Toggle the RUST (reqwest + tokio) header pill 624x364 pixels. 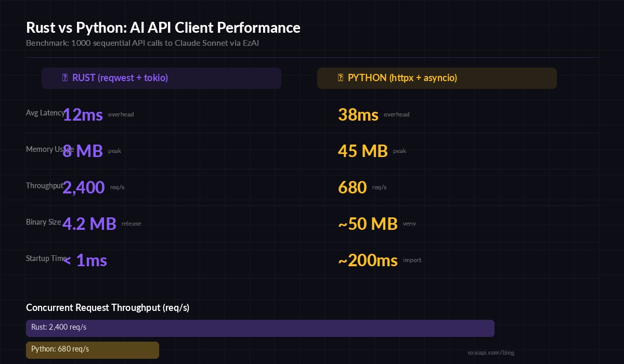click(x=161, y=78)
